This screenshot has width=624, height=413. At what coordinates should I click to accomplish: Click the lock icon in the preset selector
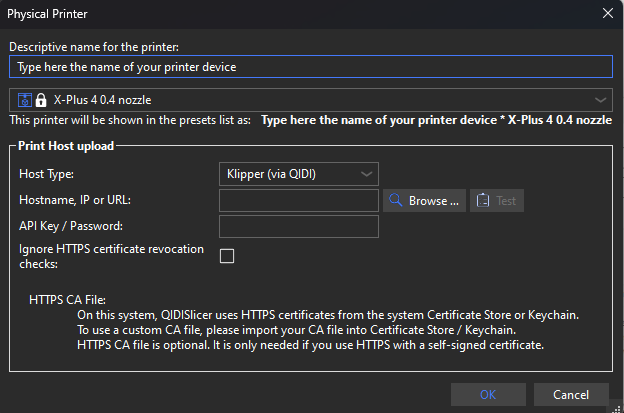[x=41, y=99]
